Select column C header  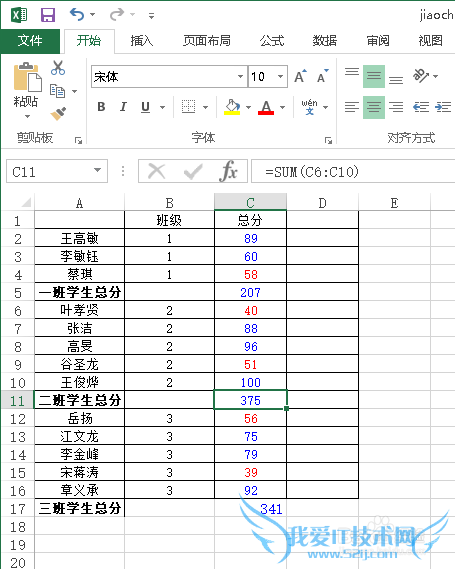[x=250, y=202]
